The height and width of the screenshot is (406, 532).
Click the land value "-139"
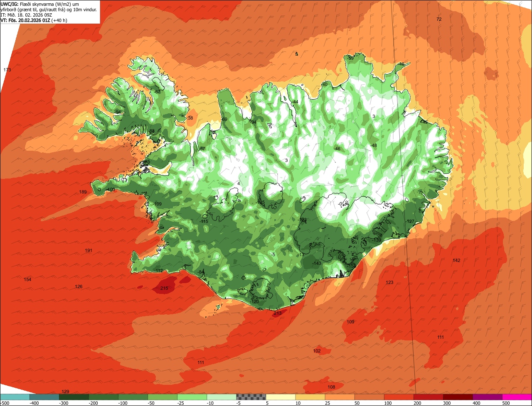(377, 240)
